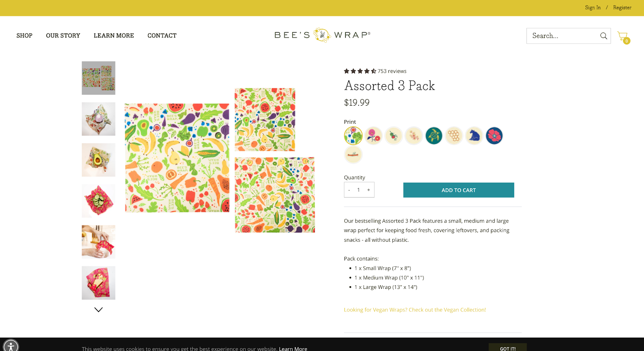Image resolution: width=644 pixels, height=351 pixels.
Task: Select the fresh fruit print swatch
Action: (x=353, y=135)
